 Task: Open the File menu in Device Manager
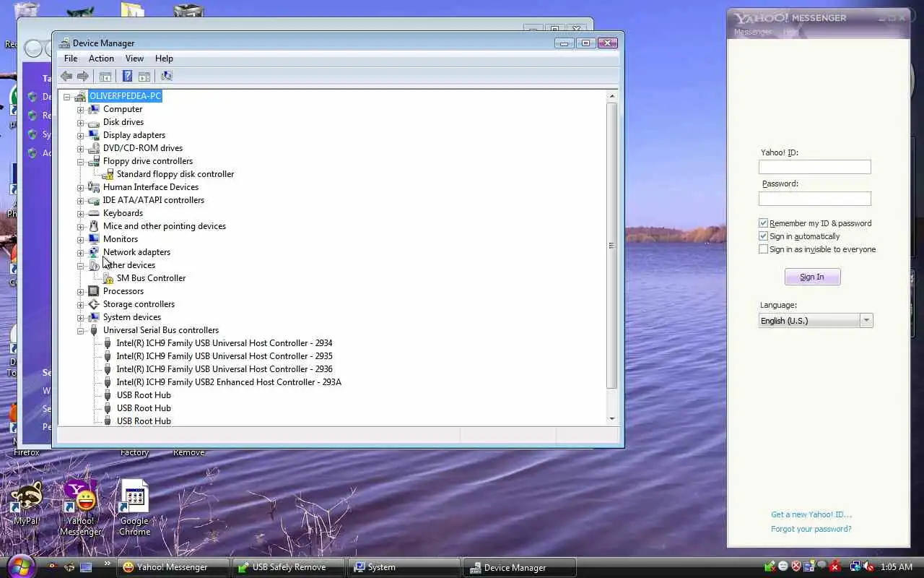click(x=71, y=59)
